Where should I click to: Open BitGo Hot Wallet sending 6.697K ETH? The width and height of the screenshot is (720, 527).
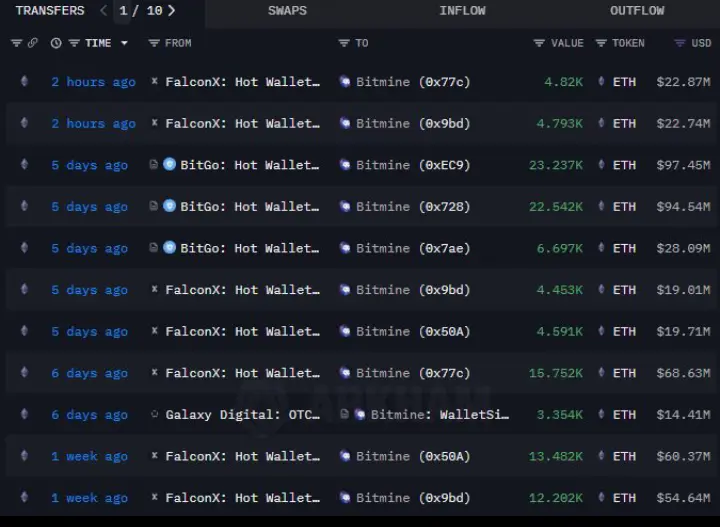coord(249,248)
